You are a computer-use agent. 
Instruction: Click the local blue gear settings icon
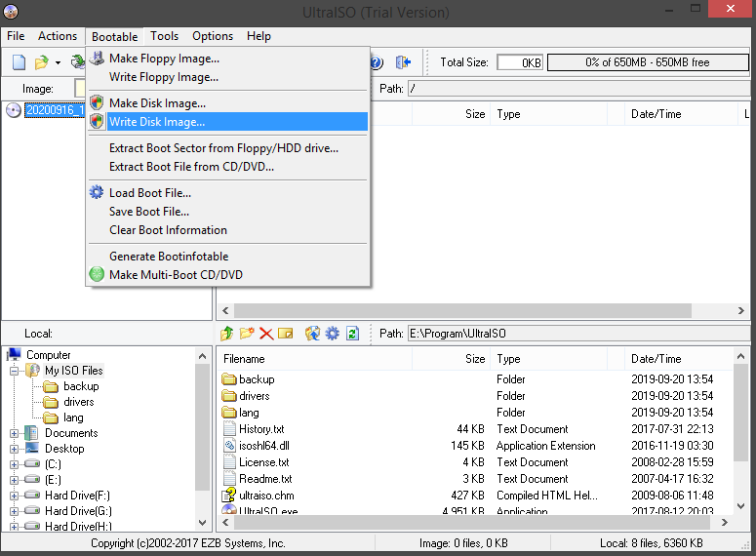click(333, 334)
